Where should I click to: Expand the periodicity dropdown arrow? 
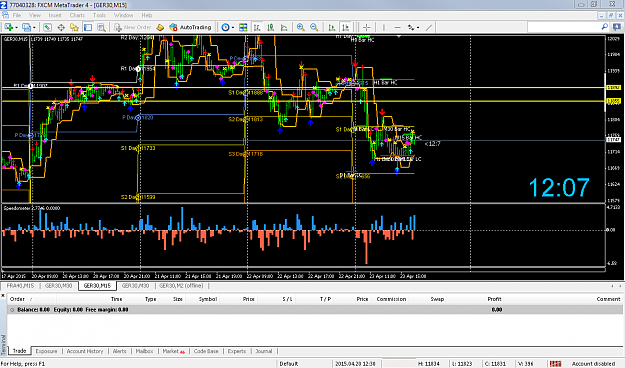233,28
